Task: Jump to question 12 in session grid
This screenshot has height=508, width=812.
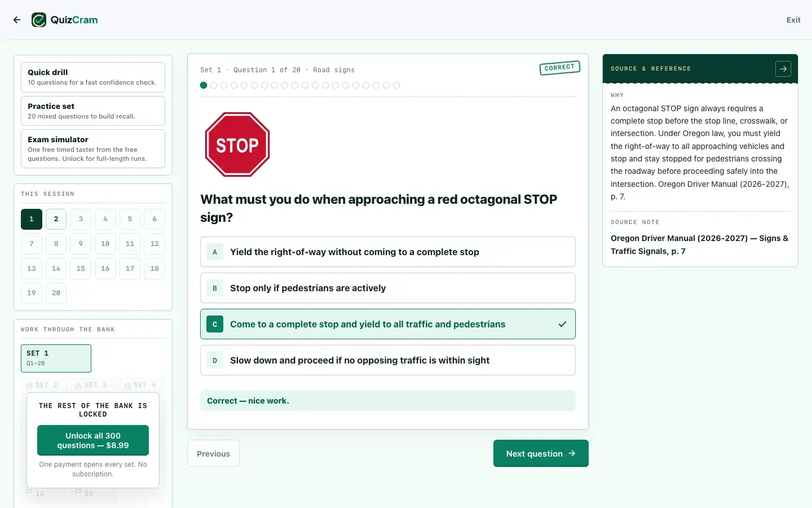Action: point(155,244)
